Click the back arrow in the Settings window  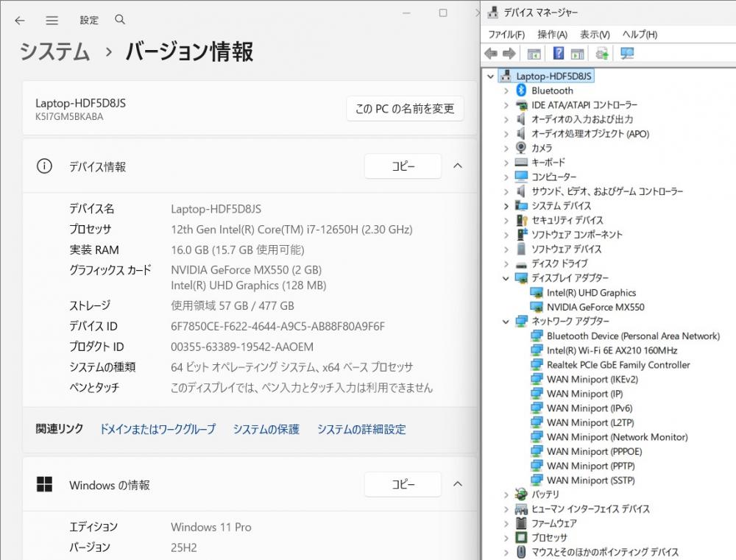[20, 20]
